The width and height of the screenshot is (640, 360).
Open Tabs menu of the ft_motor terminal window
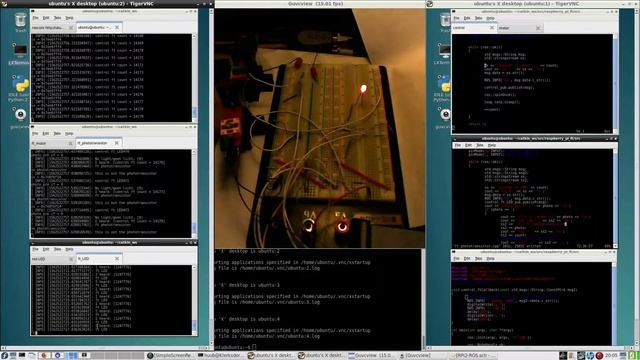pos(57,133)
